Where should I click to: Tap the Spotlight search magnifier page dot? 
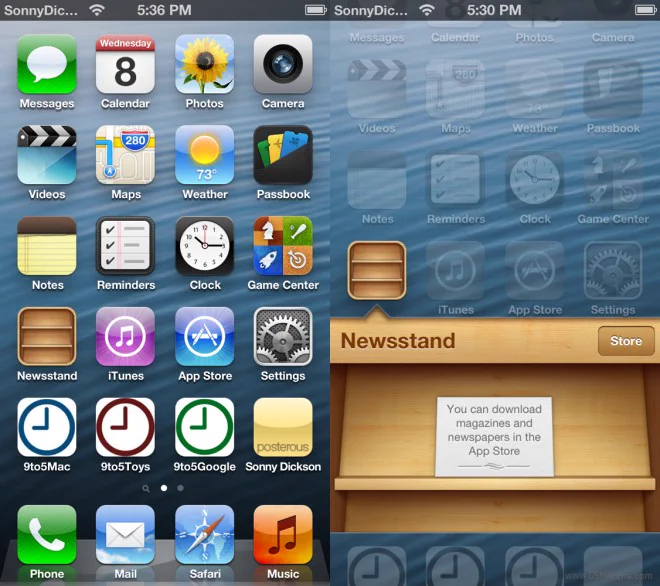pos(146,488)
